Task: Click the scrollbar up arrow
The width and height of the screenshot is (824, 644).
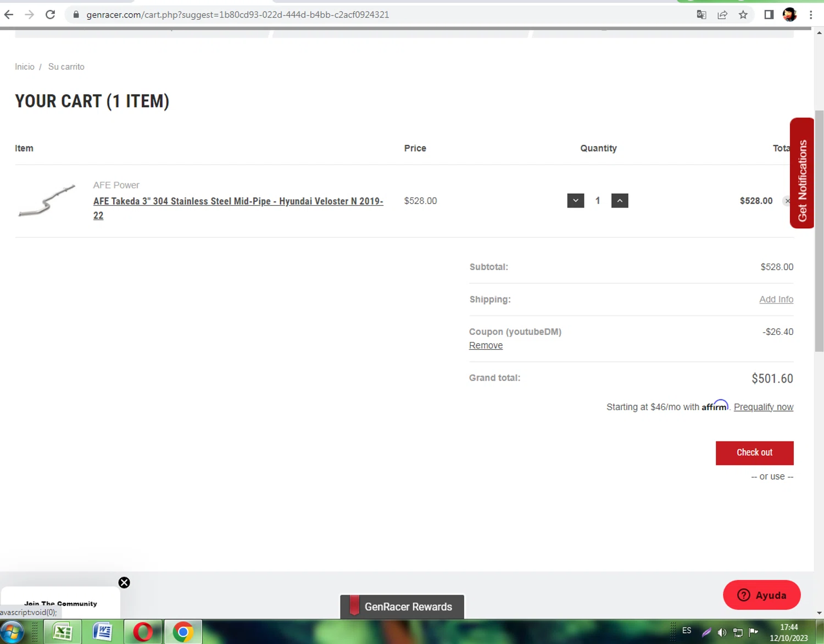Action: (x=819, y=33)
